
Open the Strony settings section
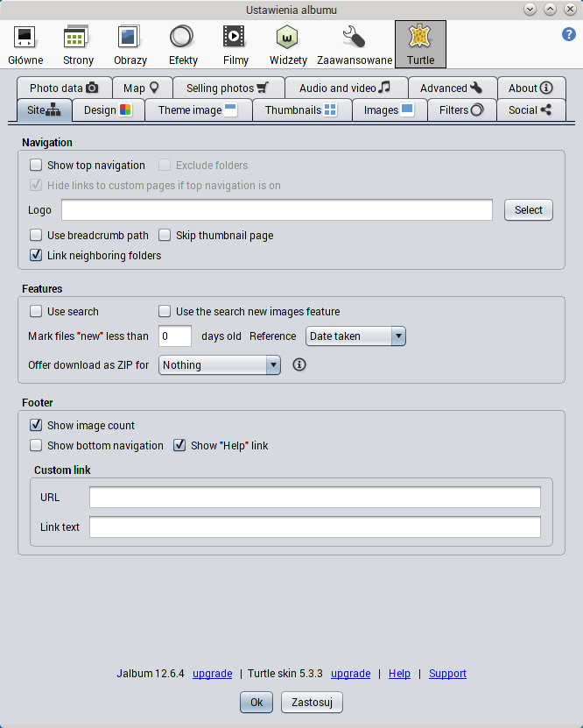[78, 45]
